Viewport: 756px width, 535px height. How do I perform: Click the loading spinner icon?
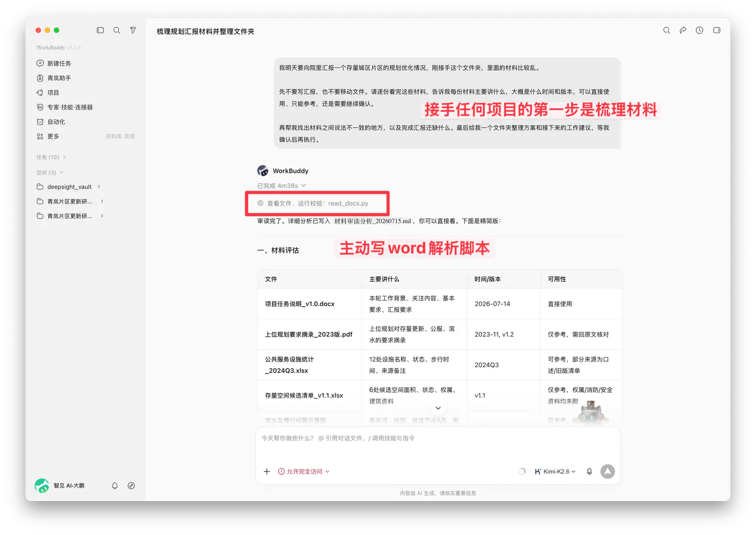point(522,472)
